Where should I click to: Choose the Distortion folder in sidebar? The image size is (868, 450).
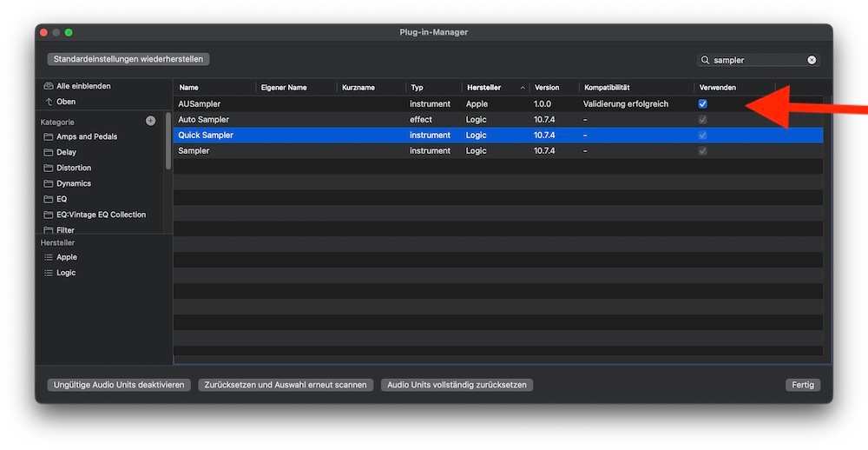[73, 169]
